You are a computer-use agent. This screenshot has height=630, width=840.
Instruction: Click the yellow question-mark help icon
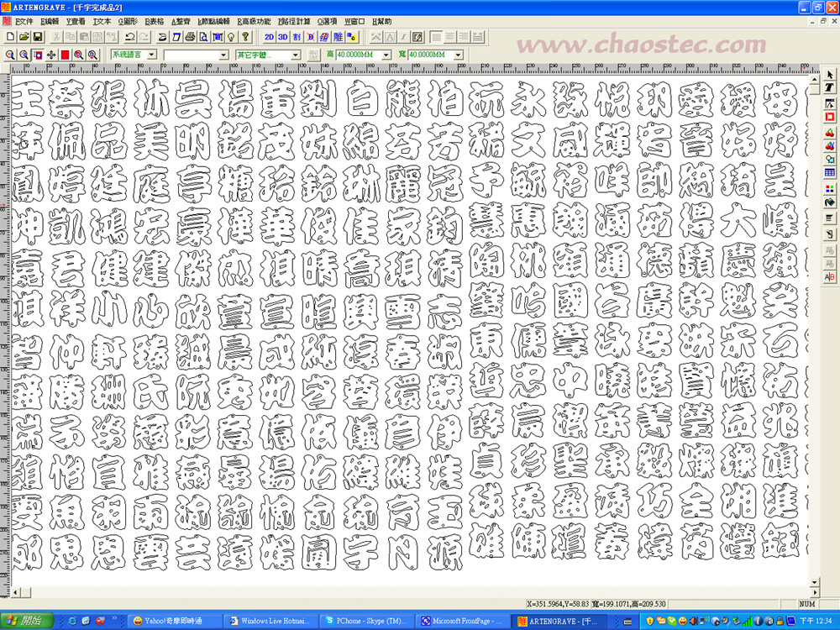coord(245,37)
